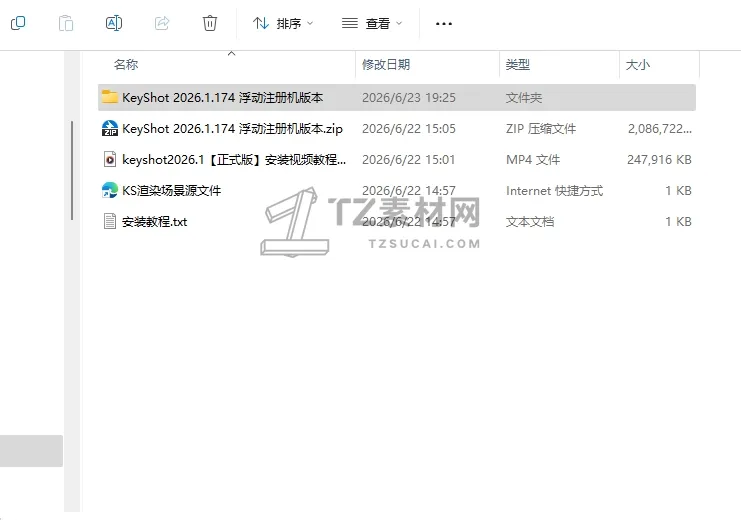The width and height of the screenshot is (741, 520).
Task: Click the MP4 video file icon
Action: (110, 159)
